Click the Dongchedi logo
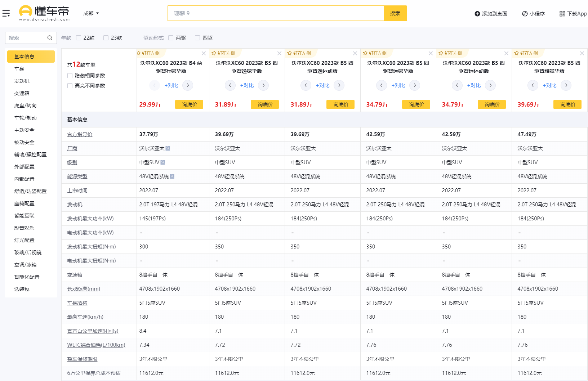588x381 pixels. [x=44, y=13]
